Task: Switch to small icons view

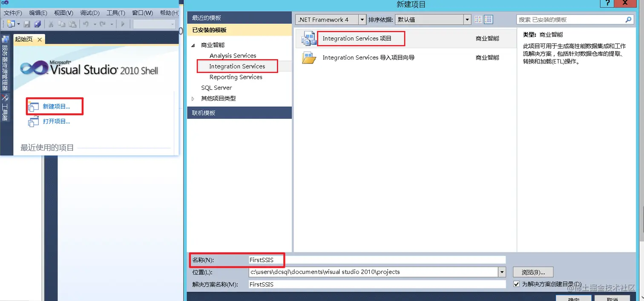Action: click(x=478, y=20)
